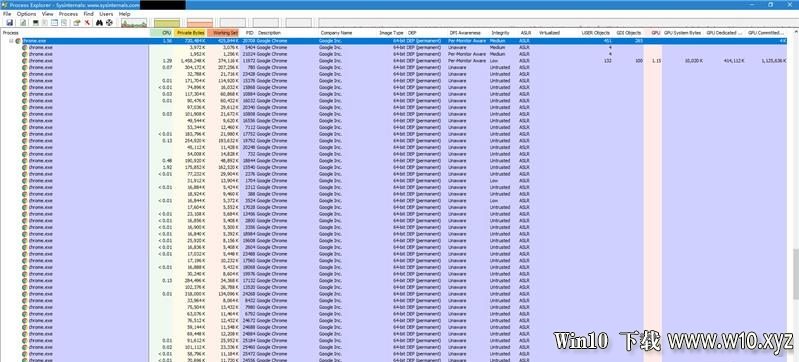799x362 pixels.
Task: Sort by the Working Set column header
Action: coord(223,33)
